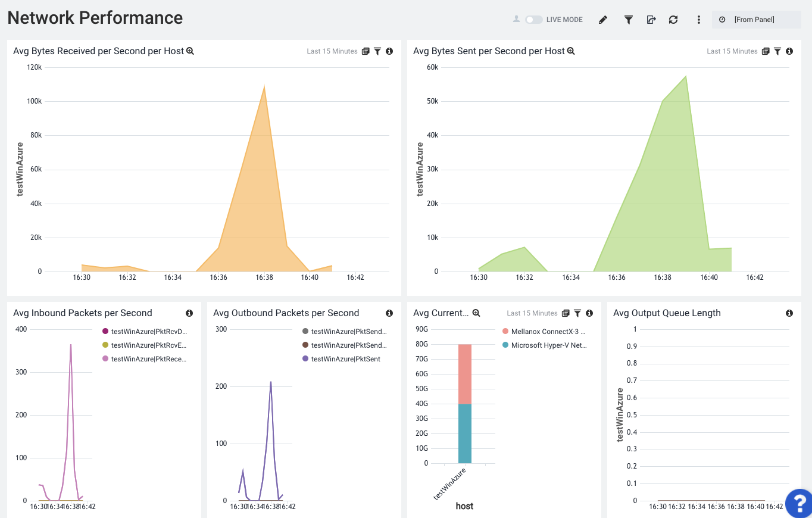Click the Avg Bytes Sent per Second title
Screen dimensions: 812x518
click(x=489, y=51)
